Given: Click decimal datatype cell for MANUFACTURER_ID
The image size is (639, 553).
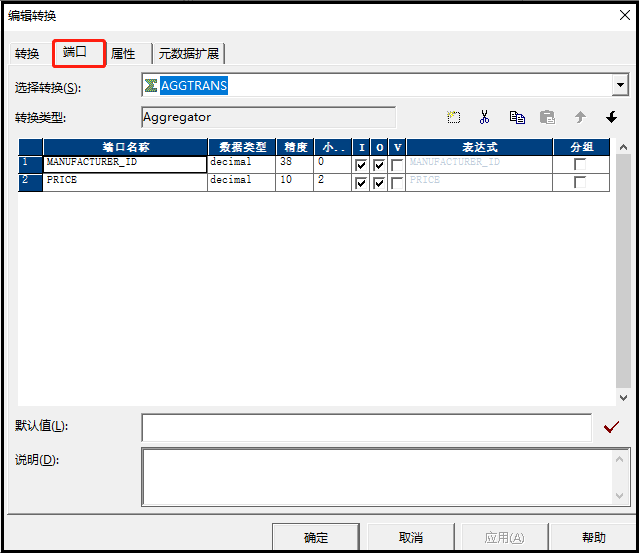Looking at the screenshot, I should pos(242,164).
